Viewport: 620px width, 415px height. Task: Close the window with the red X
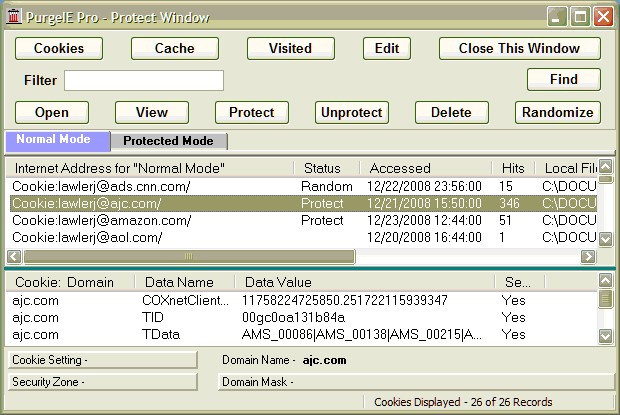pyautogui.click(x=603, y=17)
